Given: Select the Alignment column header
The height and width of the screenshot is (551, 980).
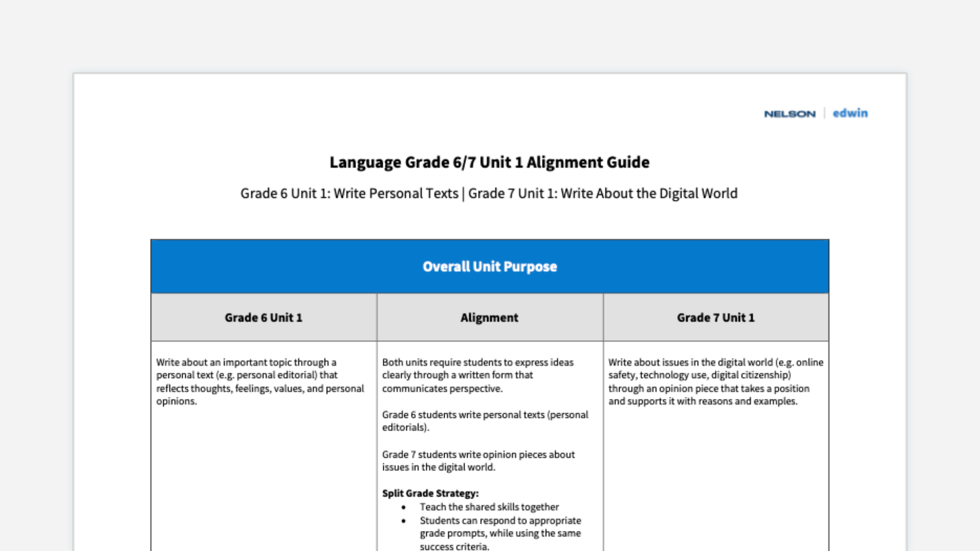Looking at the screenshot, I should coord(489,317).
